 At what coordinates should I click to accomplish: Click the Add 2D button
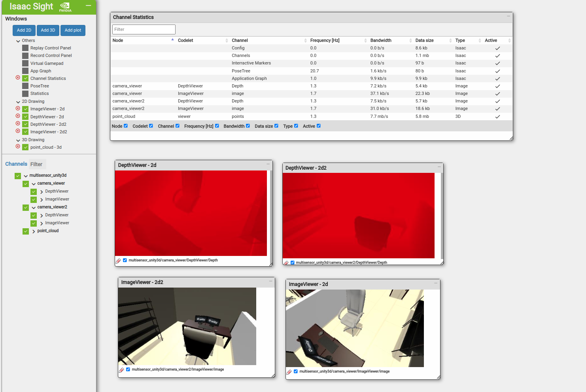[24, 30]
